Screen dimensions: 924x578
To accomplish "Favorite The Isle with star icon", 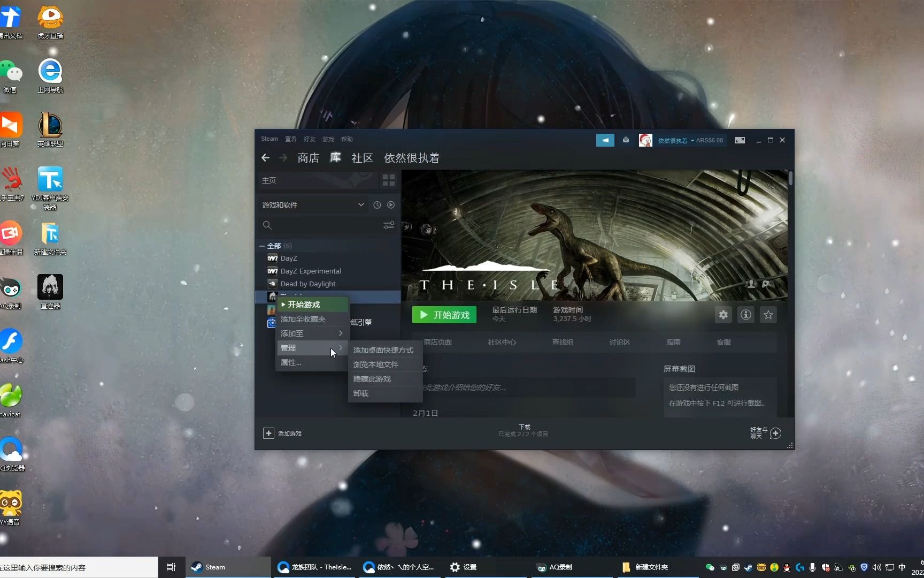I will 768,315.
